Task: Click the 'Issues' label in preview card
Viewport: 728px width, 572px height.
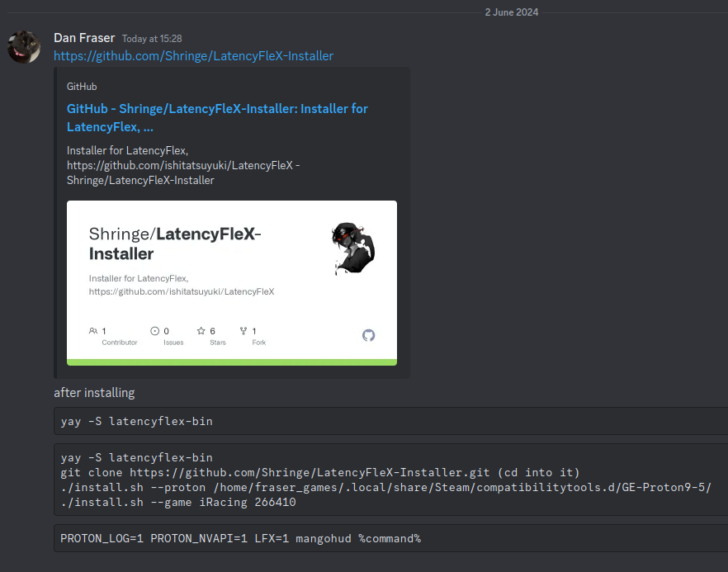Action: click(x=173, y=343)
